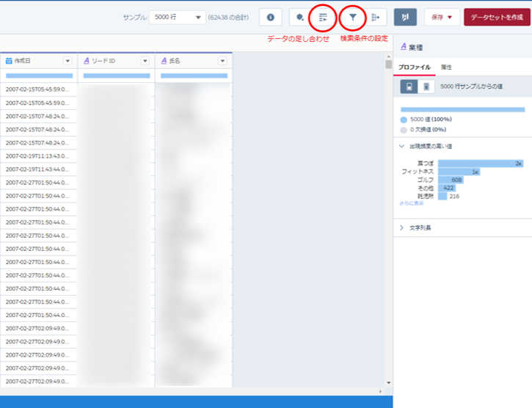
Task: Click the hexagon icon next to the info button
Action: pos(299,17)
